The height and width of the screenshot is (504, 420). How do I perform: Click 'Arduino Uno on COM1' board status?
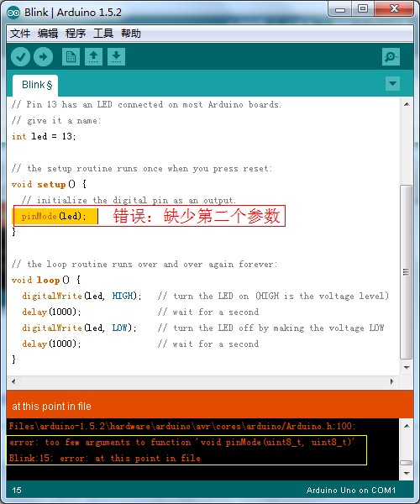pyautogui.click(x=351, y=491)
